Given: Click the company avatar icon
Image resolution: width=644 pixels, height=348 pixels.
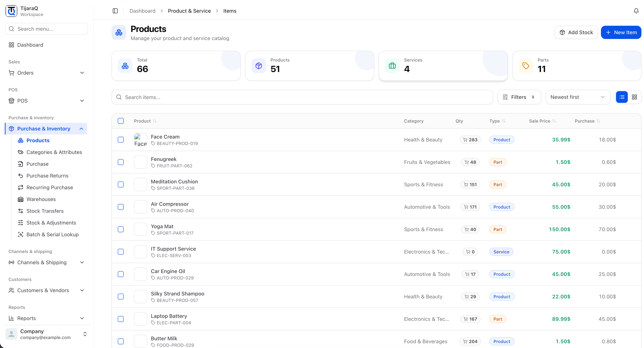Looking at the screenshot, I should tap(11, 334).
